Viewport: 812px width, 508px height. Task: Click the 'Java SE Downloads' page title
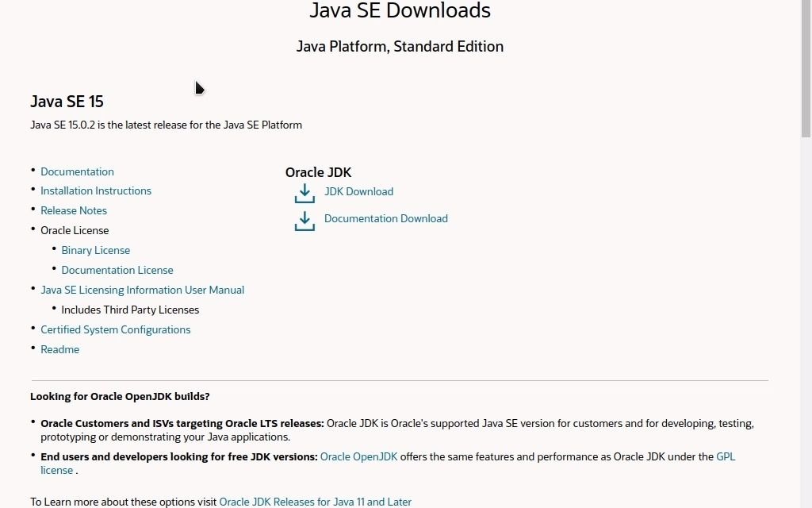[400, 10]
